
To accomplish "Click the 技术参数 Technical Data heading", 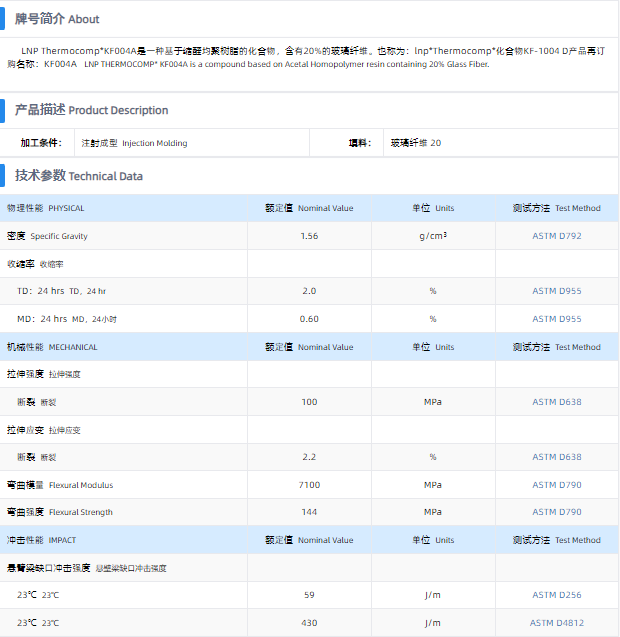I will pyautogui.click(x=79, y=176).
